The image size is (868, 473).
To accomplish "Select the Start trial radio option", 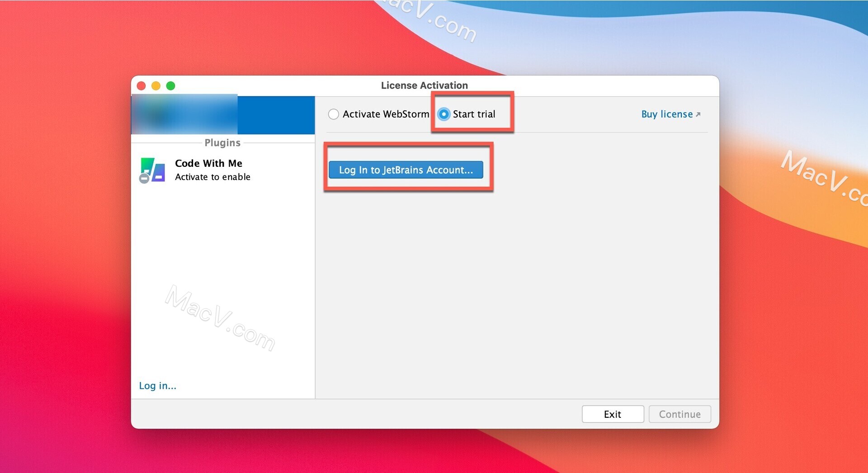I will click(444, 114).
